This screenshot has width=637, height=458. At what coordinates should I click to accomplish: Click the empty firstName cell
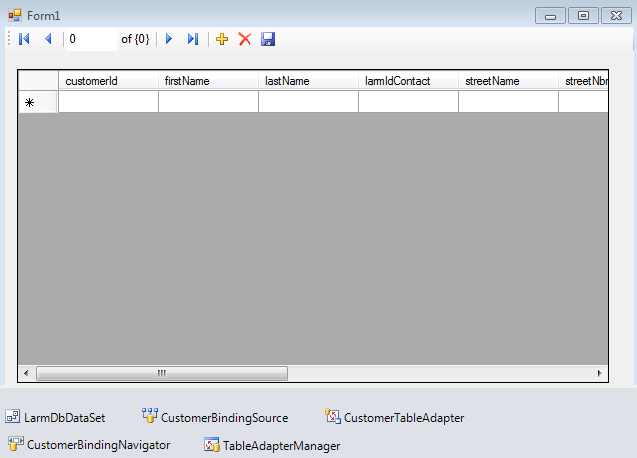pos(208,102)
